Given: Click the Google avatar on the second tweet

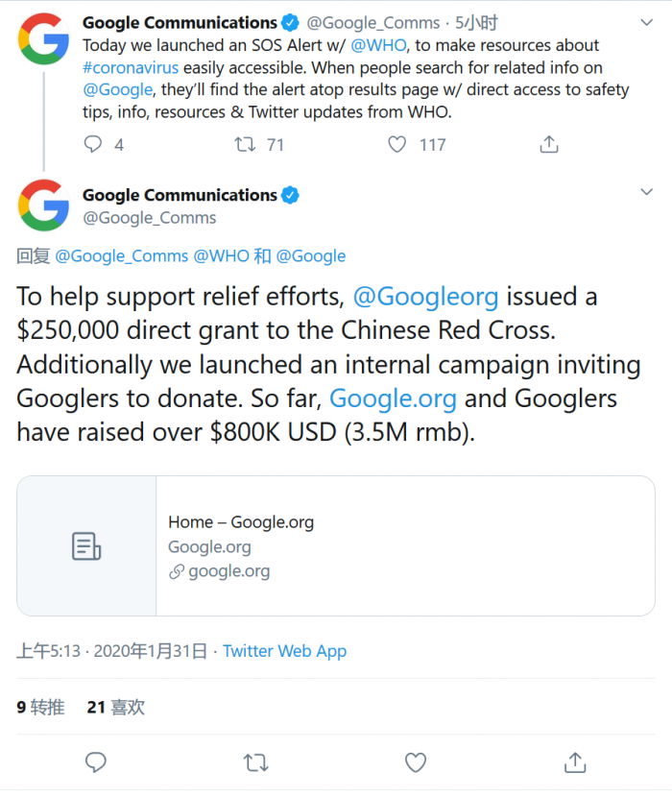Looking at the screenshot, I should (x=43, y=205).
